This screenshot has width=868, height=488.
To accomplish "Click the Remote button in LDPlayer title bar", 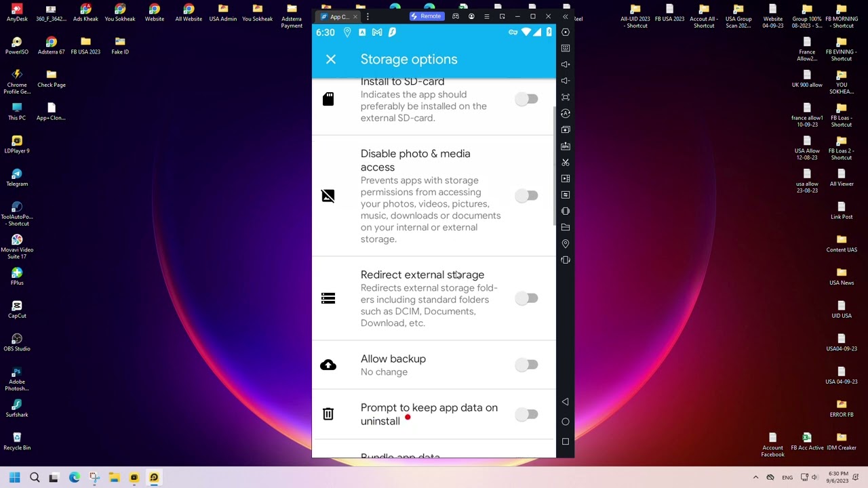I will point(427,16).
